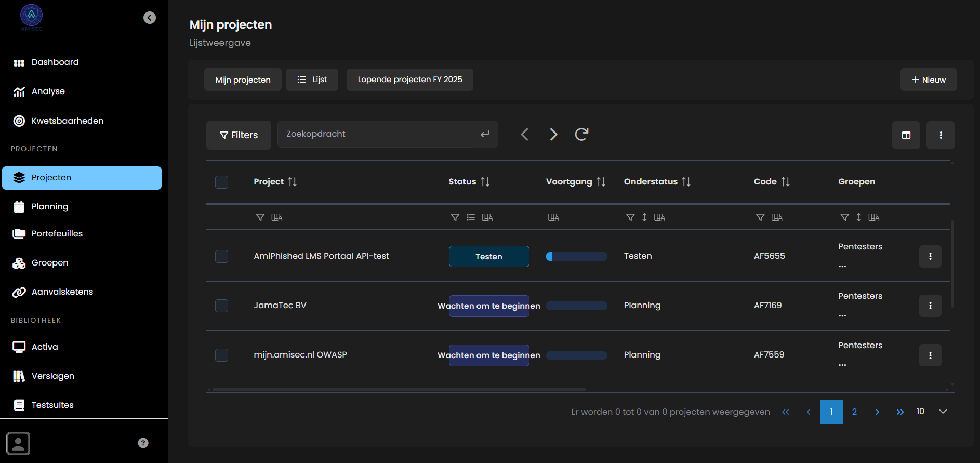Select the AmiPhished LMS Portaal API-test checkbox
980x463 pixels.
click(222, 256)
